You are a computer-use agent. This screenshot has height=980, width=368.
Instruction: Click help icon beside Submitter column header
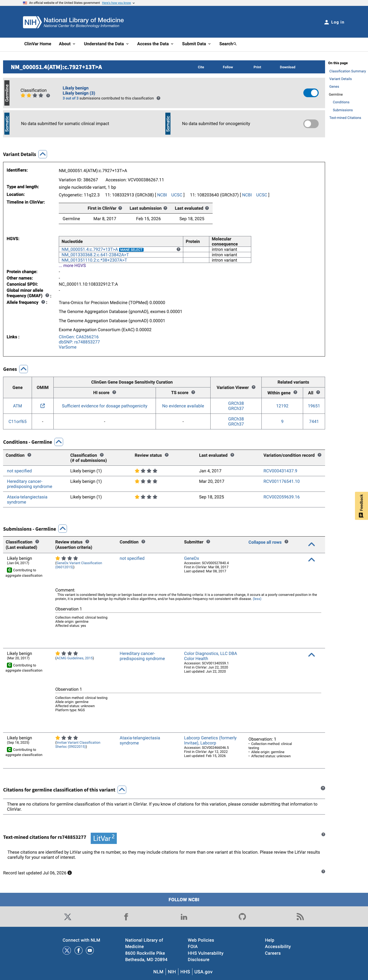click(208, 542)
